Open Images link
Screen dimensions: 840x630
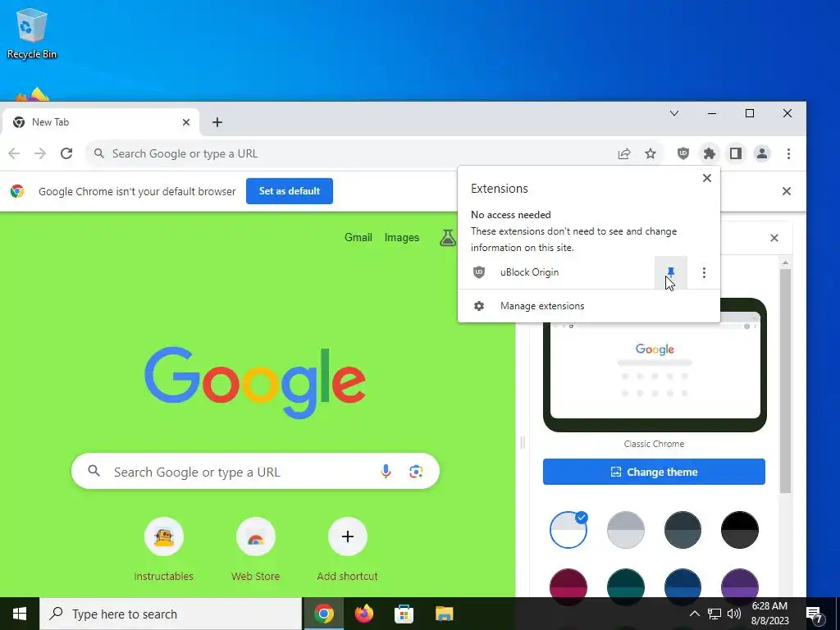pyautogui.click(x=402, y=237)
